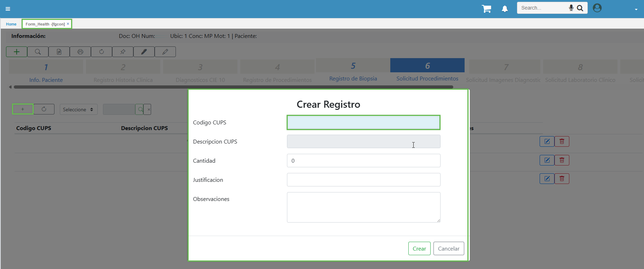Open the hamburger menu
This screenshot has height=269, width=644.
coord(8,9)
